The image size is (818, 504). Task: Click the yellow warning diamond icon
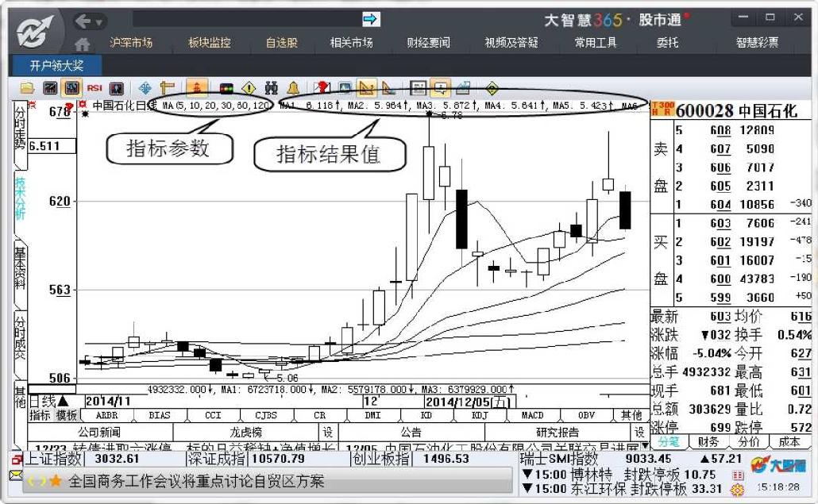click(x=249, y=88)
